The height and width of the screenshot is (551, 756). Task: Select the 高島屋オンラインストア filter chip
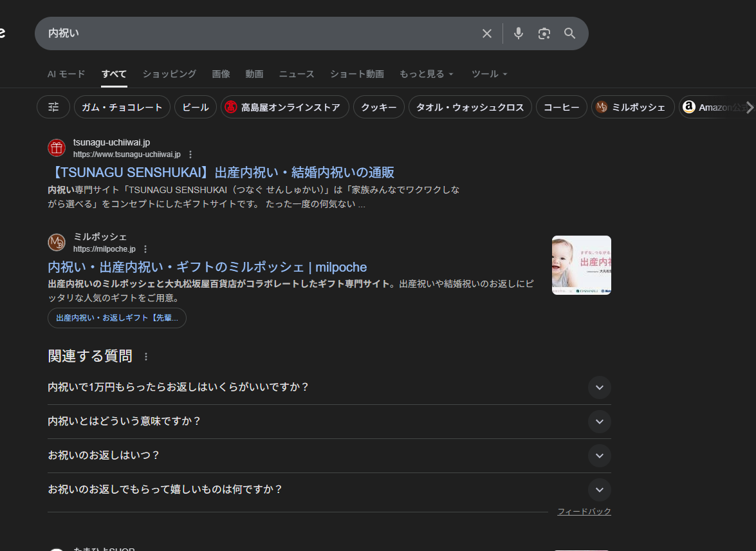coord(284,107)
